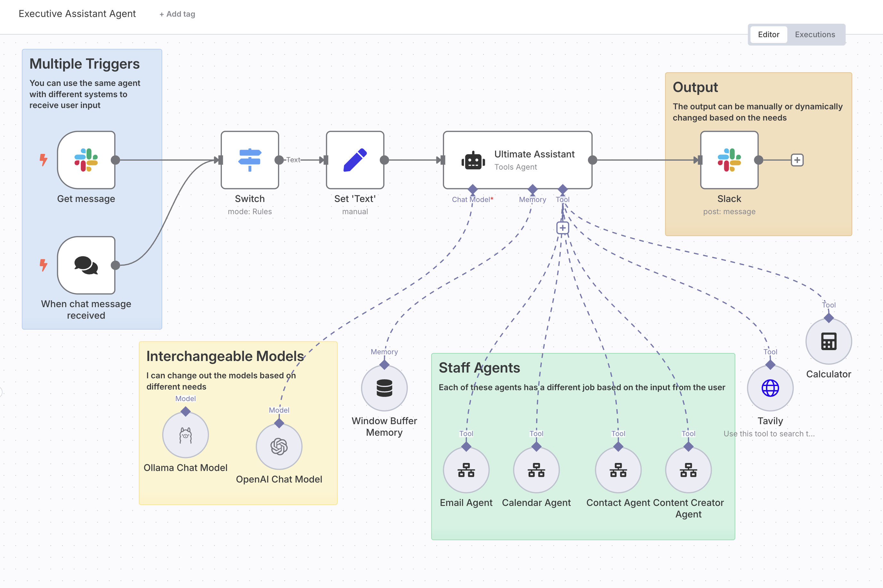The width and height of the screenshot is (883, 588).
Task: Click the Calculator tool node
Action: click(x=828, y=341)
